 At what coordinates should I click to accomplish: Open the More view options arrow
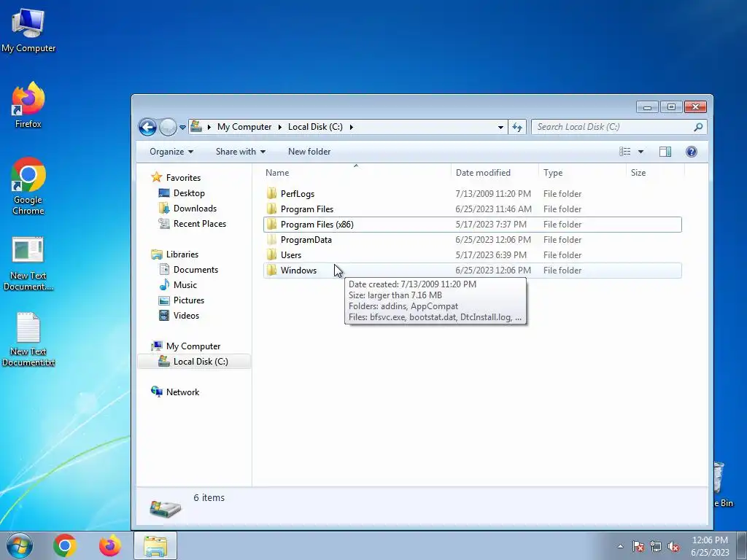pyautogui.click(x=640, y=152)
